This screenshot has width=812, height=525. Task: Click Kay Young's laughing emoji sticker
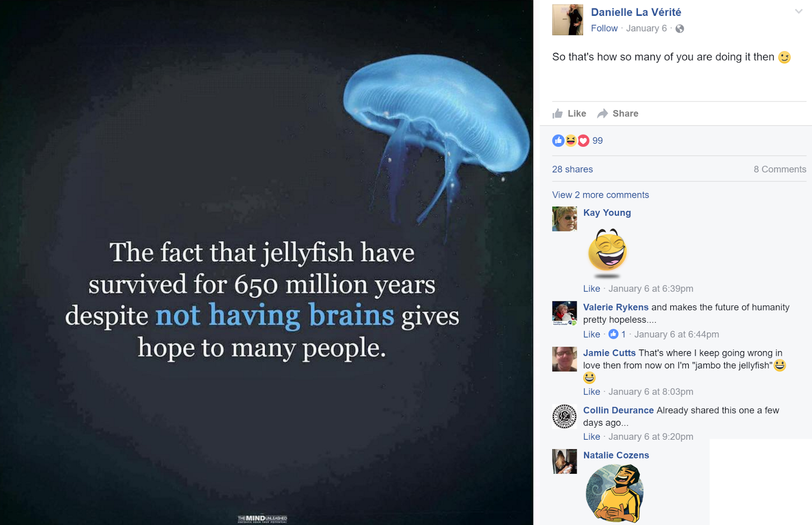pos(607,252)
